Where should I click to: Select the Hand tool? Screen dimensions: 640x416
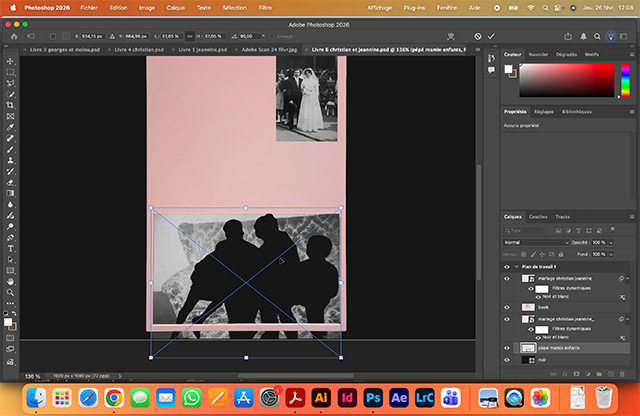10,282
